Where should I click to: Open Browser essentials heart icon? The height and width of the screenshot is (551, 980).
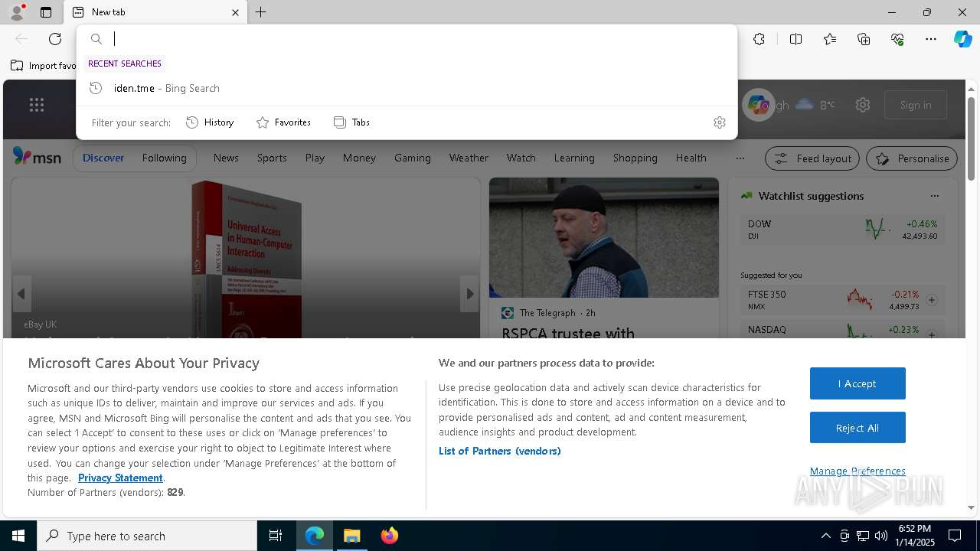(x=897, y=39)
